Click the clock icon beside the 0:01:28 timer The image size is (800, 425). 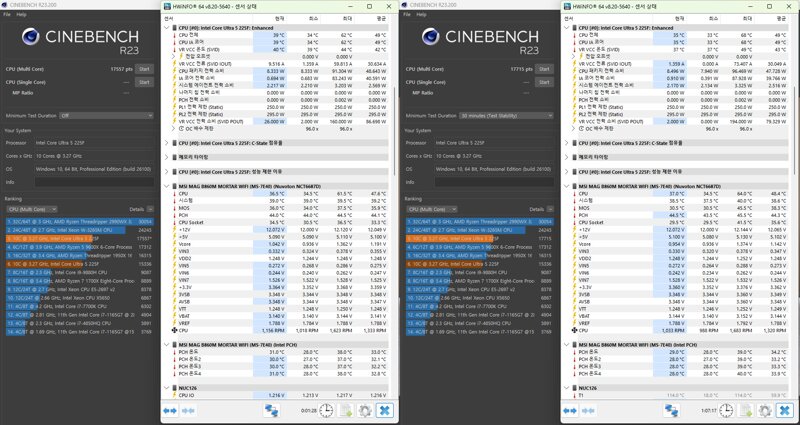click(326, 410)
